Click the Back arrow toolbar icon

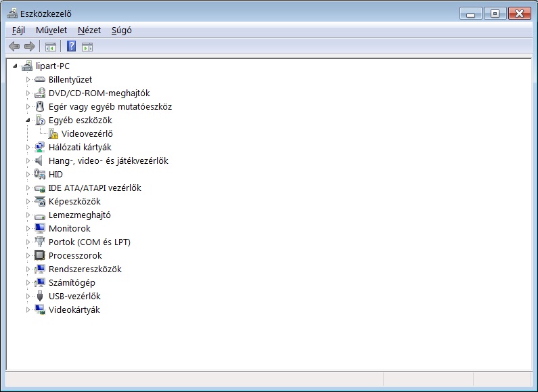(14, 46)
